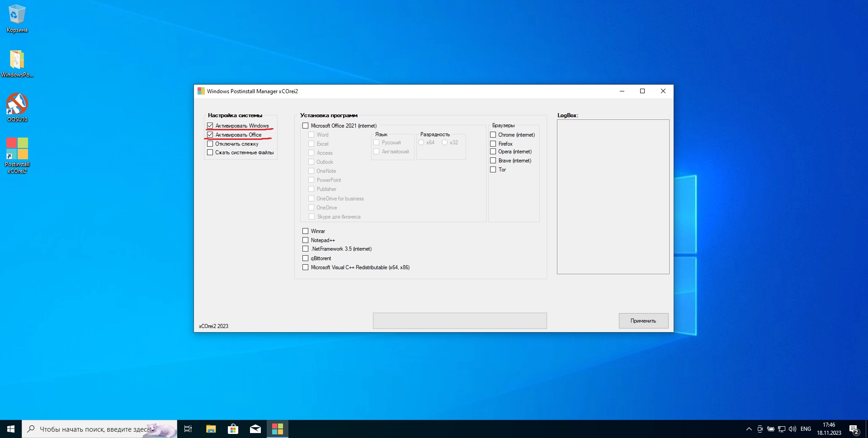Open the Windows Start menu
The image size is (868, 438).
11,429
